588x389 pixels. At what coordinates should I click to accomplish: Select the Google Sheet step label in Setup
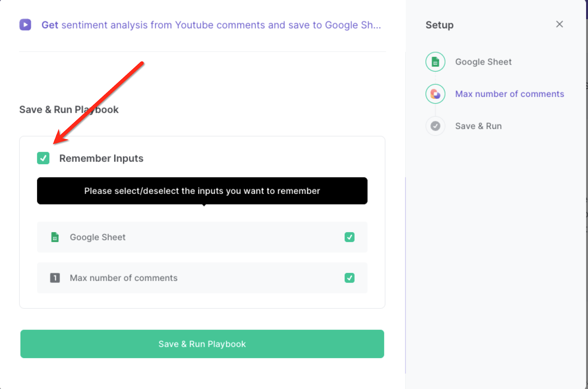point(483,62)
